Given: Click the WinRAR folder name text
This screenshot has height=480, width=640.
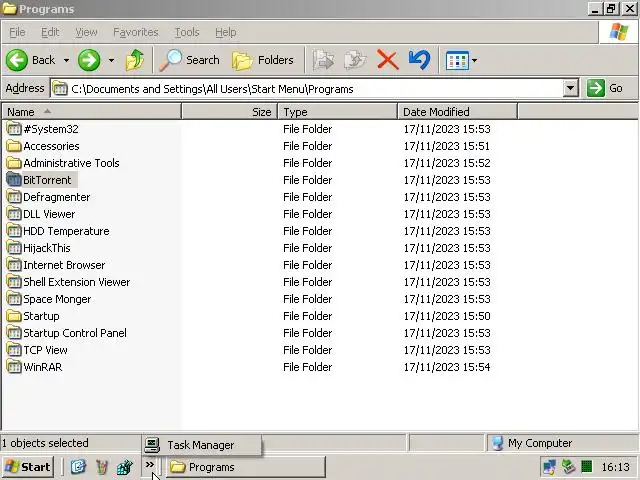Looking at the screenshot, I should click(x=43, y=367).
